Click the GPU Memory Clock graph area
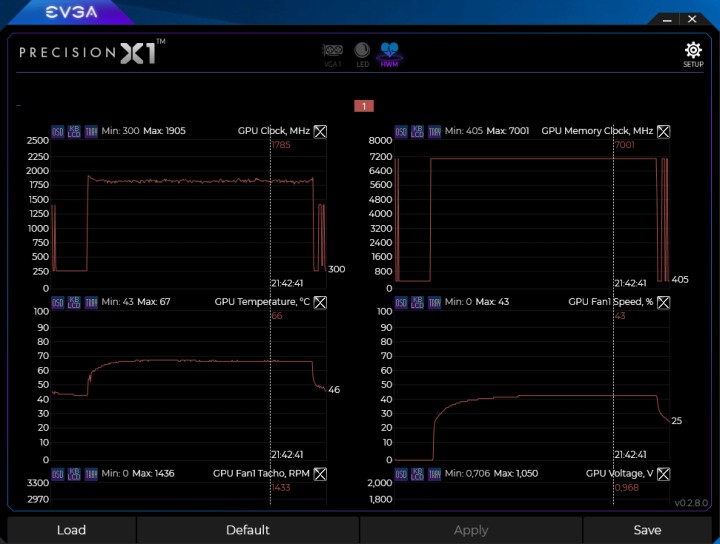Image resolution: width=720 pixels, height=544 pixels. click(532, 214)
